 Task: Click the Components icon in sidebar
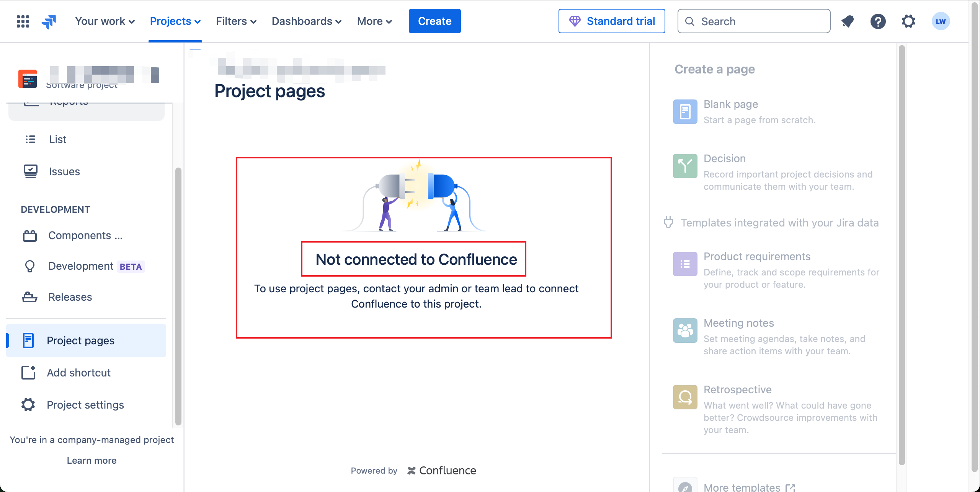pyautogui.click(x=30, y=236)
